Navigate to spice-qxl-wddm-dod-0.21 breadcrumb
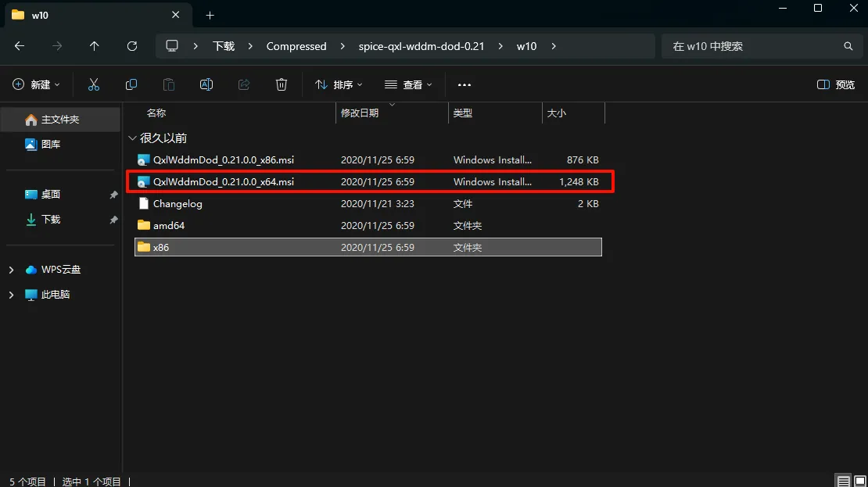Image resolution: width=868 pixels, height=487 pixels. 421,46
